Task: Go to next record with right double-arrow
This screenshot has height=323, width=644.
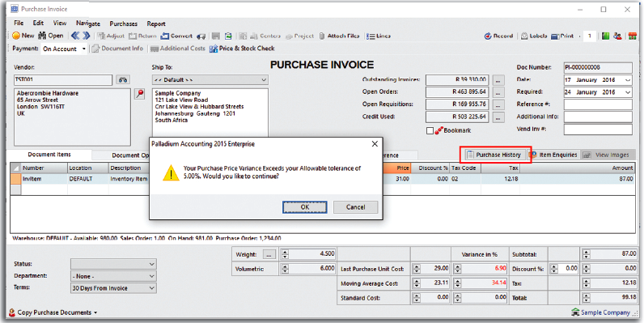Action: (87, 36)
